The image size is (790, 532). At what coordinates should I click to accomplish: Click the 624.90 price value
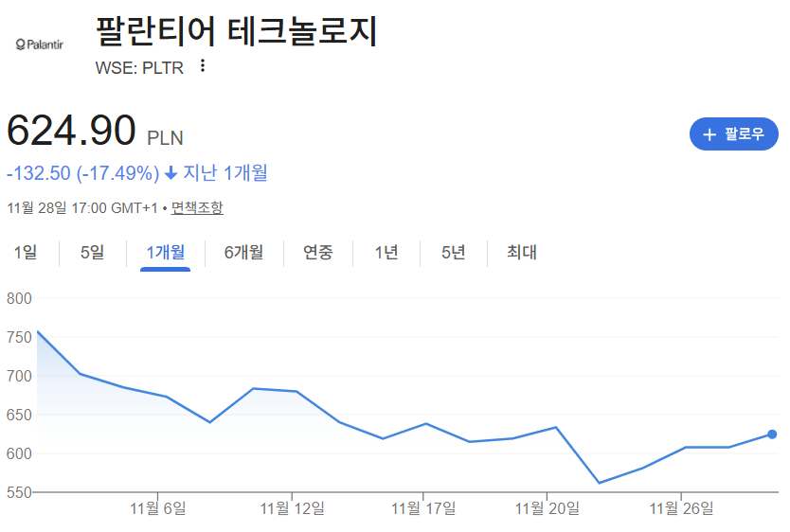point(71,131)
